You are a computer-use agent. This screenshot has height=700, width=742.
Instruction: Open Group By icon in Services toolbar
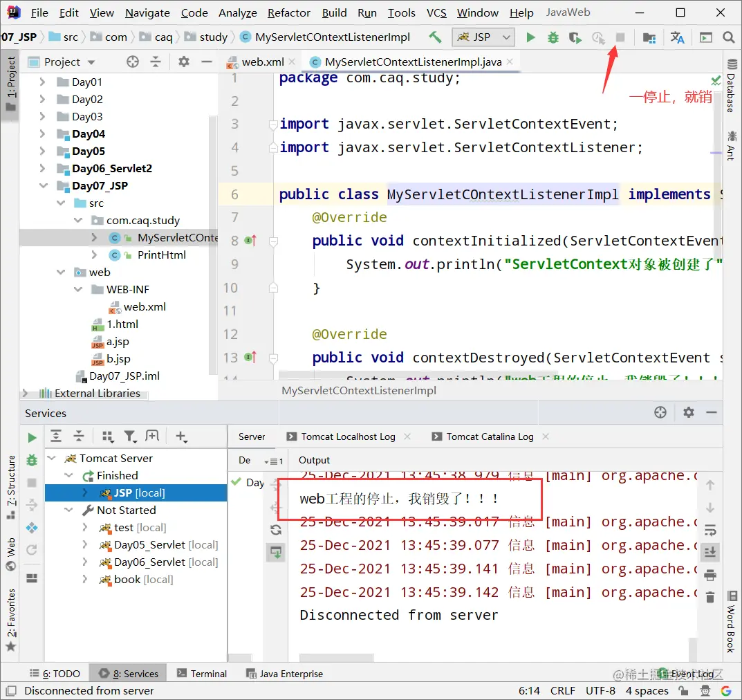click(108, 436)
